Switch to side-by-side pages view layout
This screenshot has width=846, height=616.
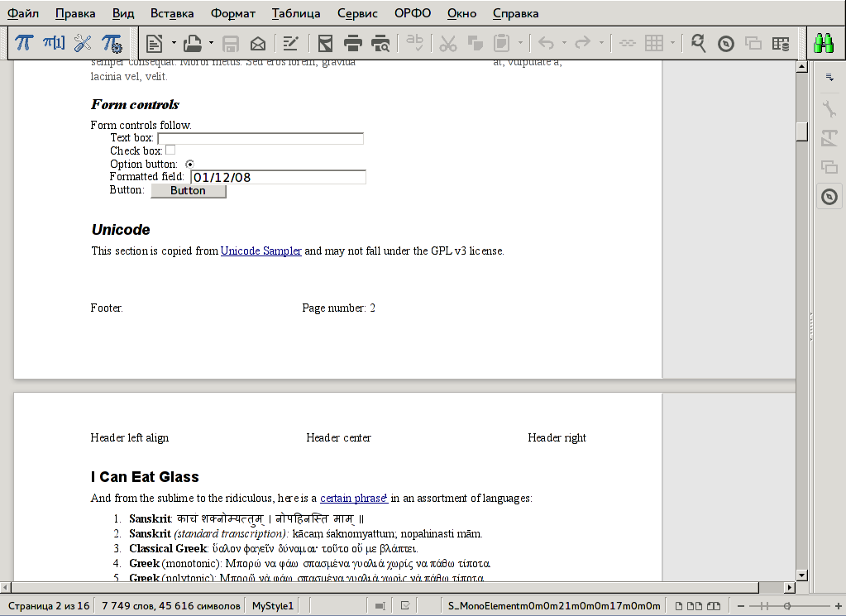pyautogui.click(x=695, y=606)
